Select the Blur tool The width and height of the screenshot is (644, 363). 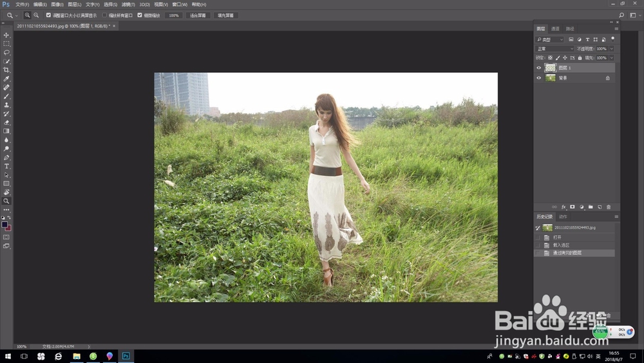point(6,140)
